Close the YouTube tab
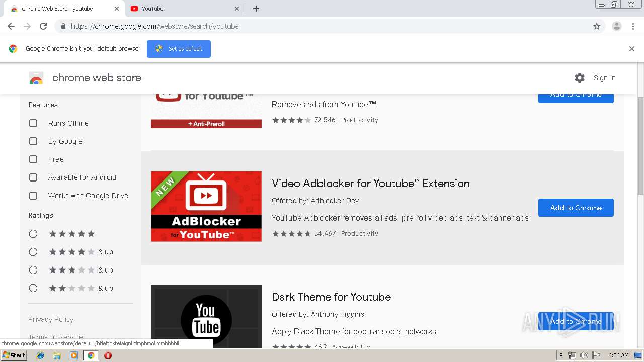 click(237, 9)
